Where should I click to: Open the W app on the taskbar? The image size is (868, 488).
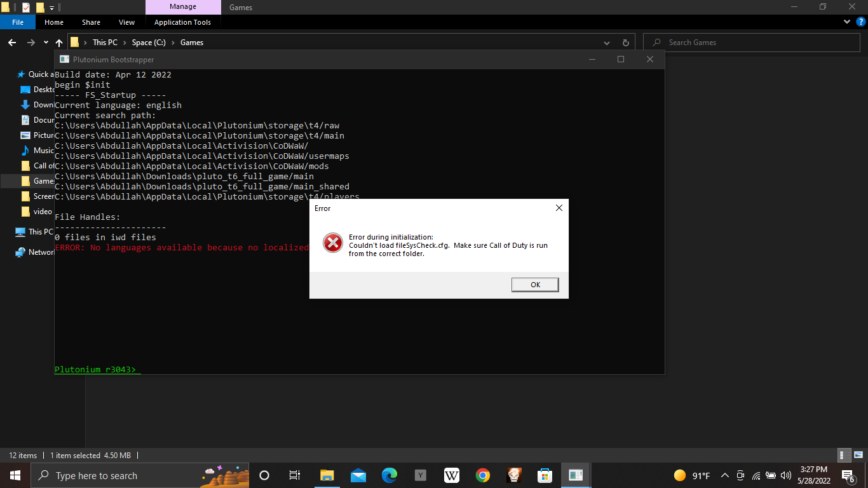pyautogui.click(x=451, y=475)
